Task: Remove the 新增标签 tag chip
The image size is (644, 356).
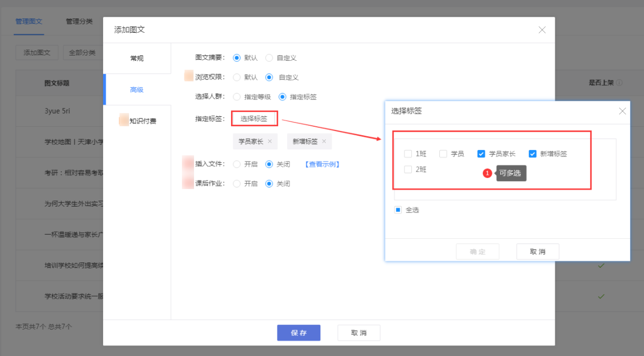Action: point(324,142)
